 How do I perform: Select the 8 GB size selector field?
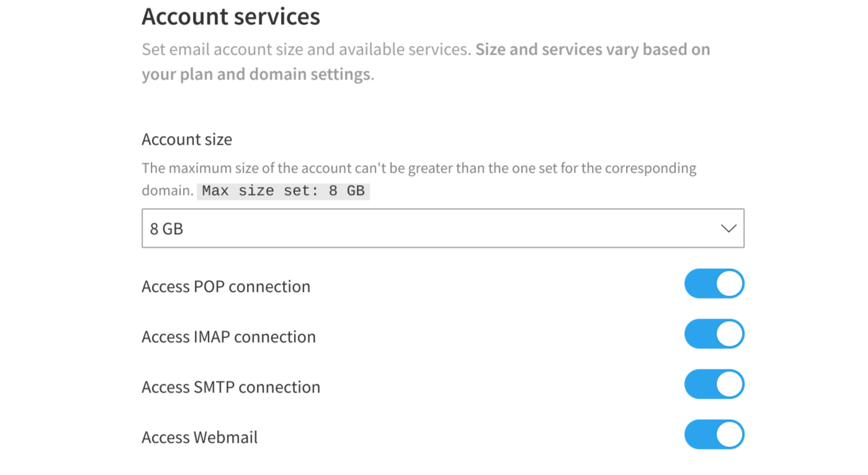pyautogui.click(x=442, y=228)
